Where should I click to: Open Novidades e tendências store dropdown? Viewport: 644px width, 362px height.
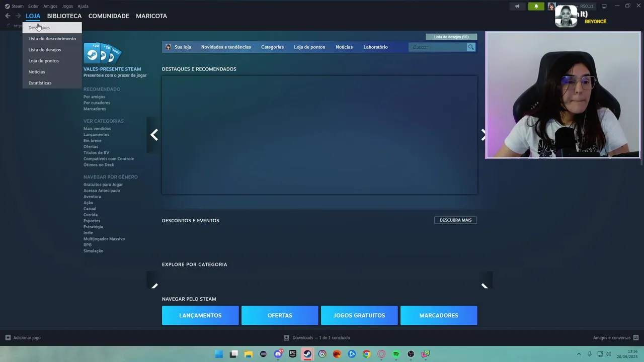pos(226,47)
